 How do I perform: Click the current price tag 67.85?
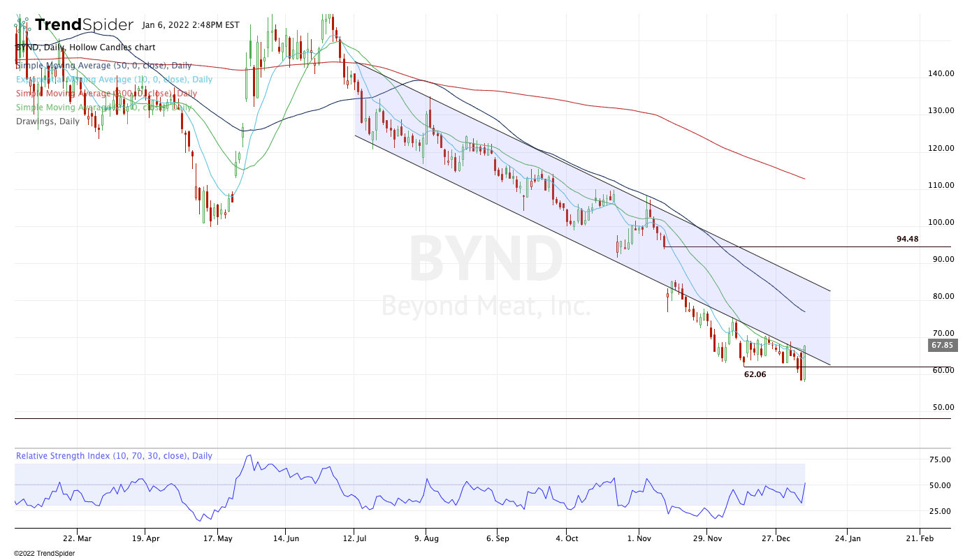click(942, 345)
